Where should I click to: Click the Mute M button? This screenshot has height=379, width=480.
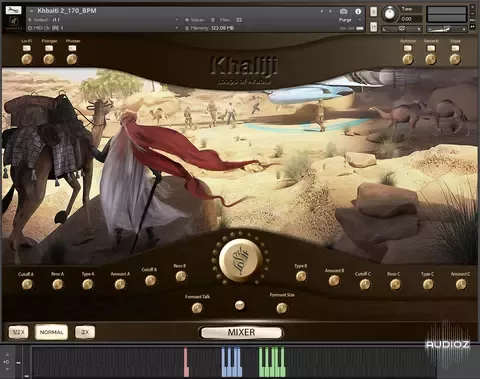click(374, 27)
